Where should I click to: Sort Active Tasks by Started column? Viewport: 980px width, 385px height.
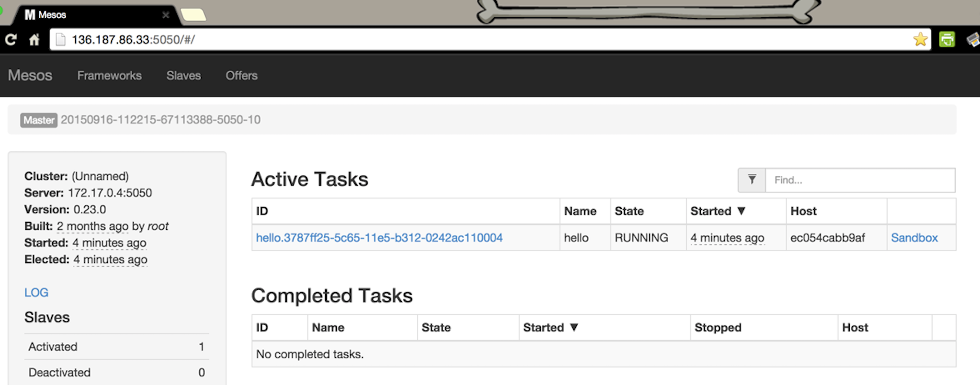click(718, 211)
